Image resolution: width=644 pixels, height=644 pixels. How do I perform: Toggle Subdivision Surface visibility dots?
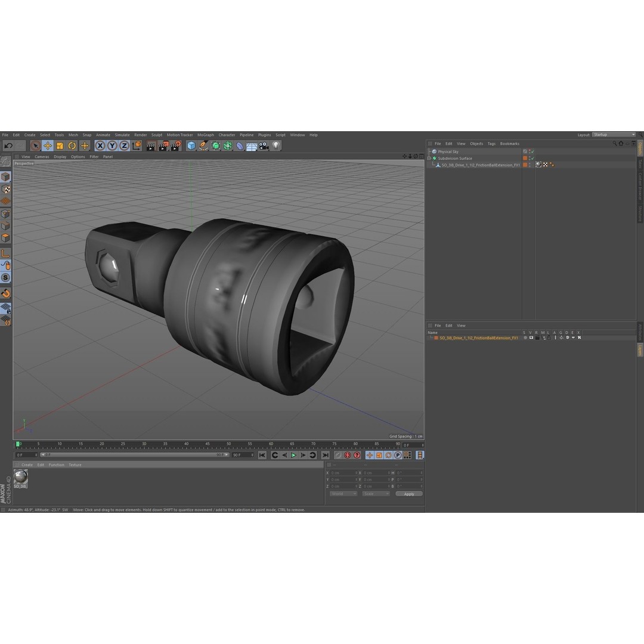[530, 158]
